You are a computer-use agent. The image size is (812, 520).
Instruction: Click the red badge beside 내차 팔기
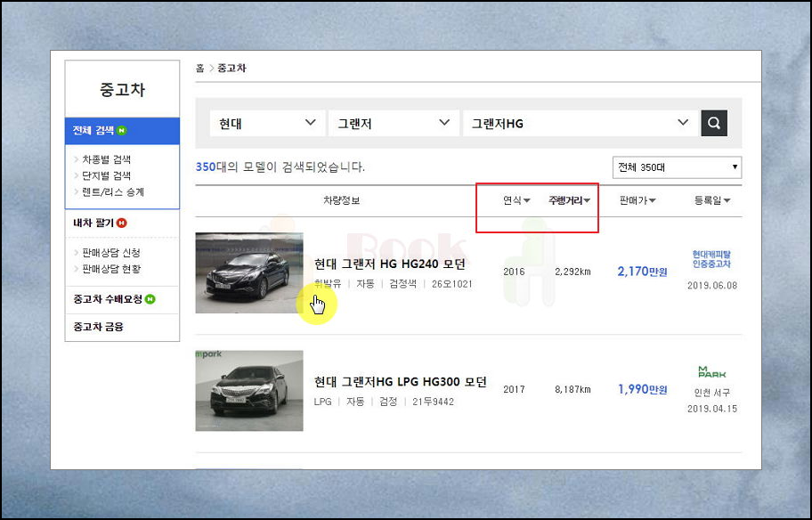[122, 223]
